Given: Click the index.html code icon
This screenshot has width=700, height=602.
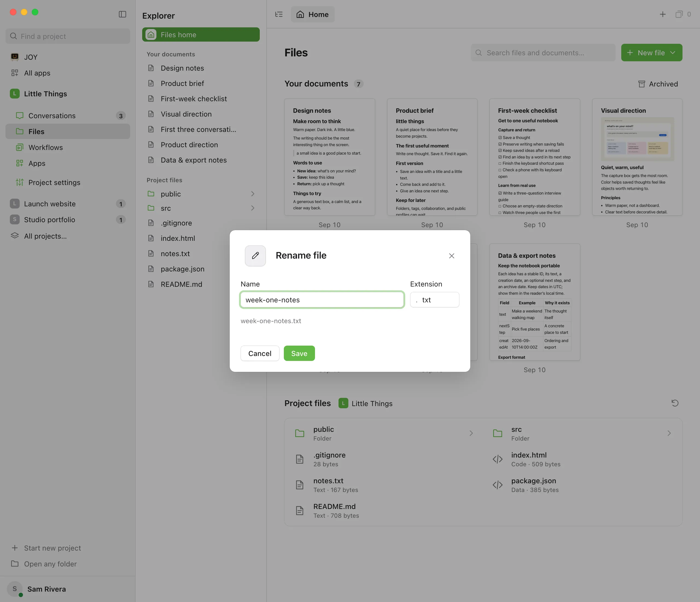Looking at the screenshot, I should click(x=497, y=459).
